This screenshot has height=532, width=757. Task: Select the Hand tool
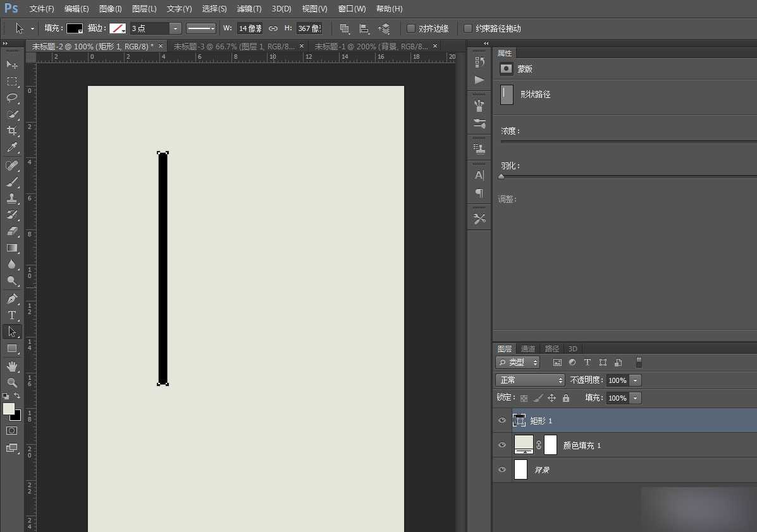(12, 366)
